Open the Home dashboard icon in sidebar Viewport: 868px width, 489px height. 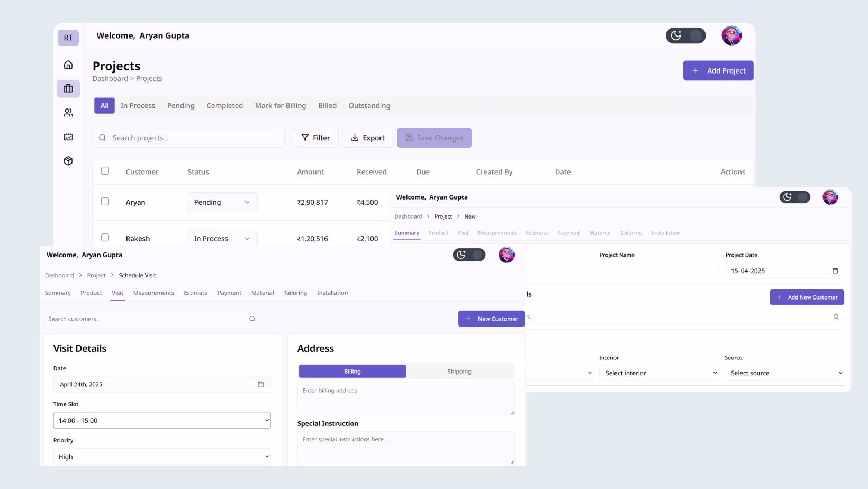[68, 65]
